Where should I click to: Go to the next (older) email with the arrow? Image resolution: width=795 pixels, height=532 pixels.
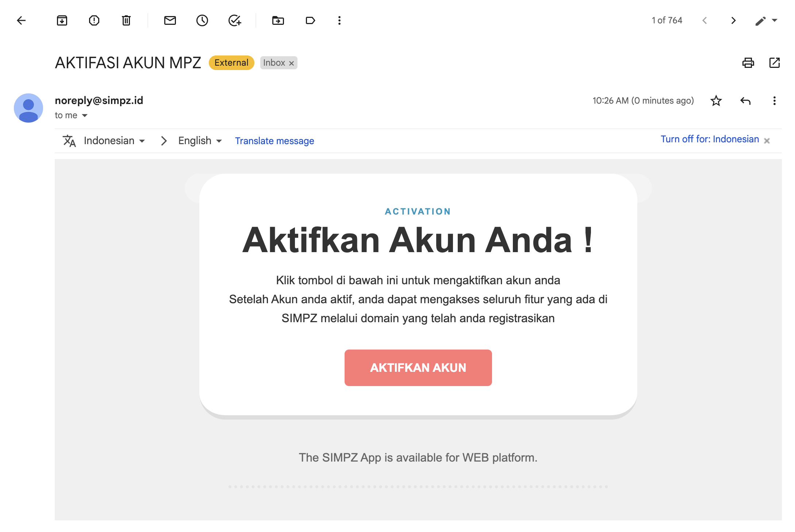click(733, 20)
